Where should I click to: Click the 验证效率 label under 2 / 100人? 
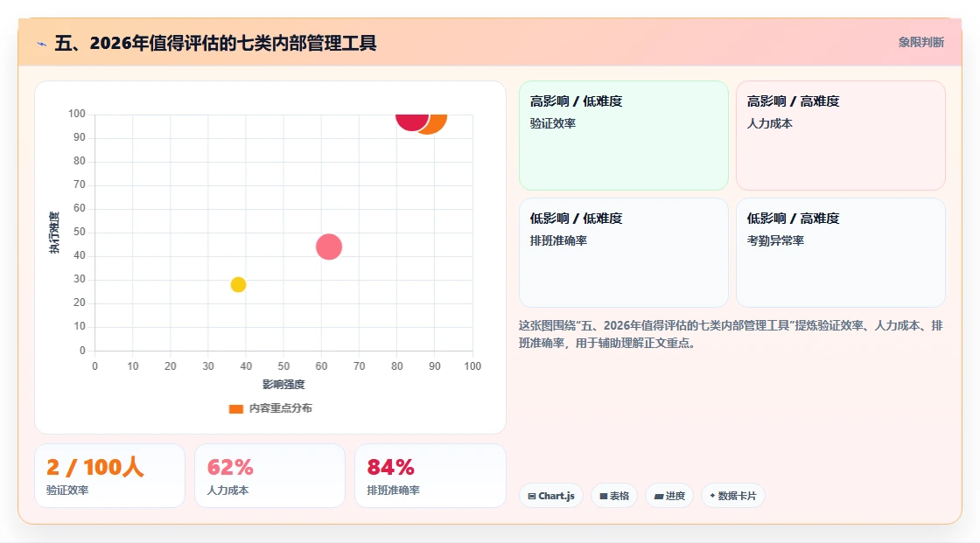coord(67,491)
